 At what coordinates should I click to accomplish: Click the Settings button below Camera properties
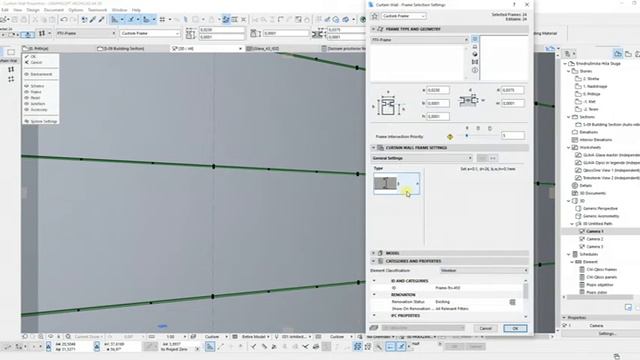[607, 333]
